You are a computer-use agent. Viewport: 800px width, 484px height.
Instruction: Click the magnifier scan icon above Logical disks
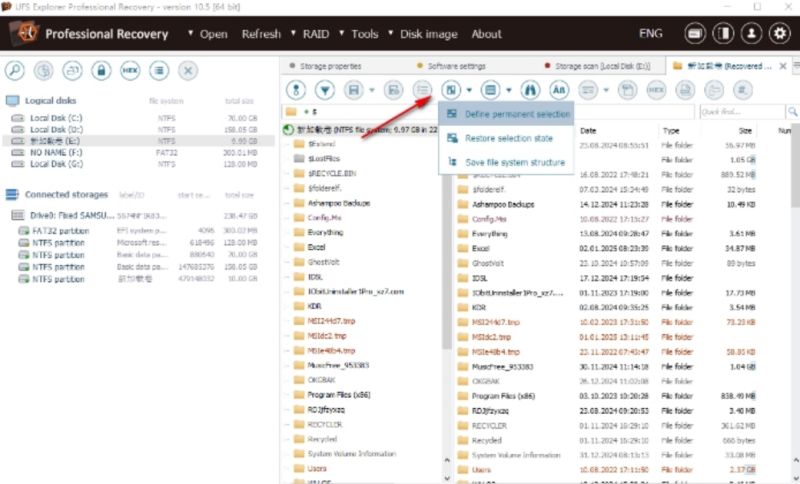click(x=14, y=70)
